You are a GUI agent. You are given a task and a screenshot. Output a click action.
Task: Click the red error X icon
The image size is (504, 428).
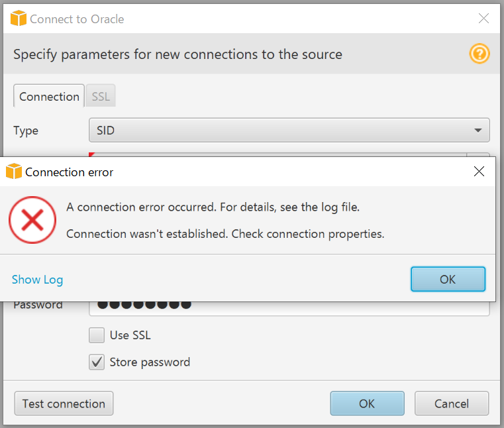click(32, 220)
